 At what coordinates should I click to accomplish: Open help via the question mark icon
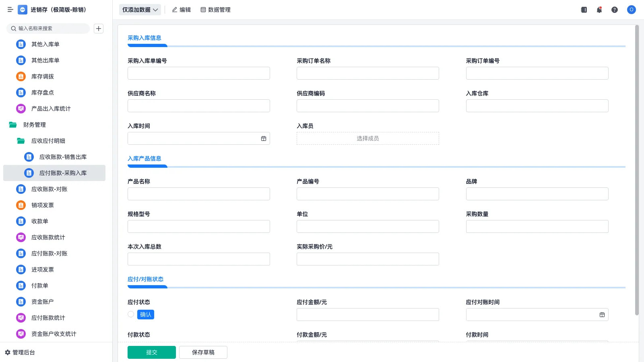[615, 10]
